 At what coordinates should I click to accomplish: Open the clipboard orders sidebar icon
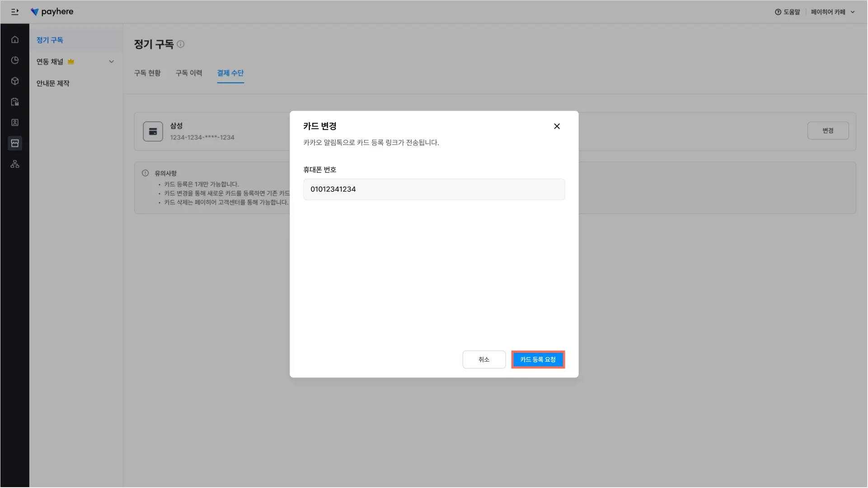(x=15, y=102)
